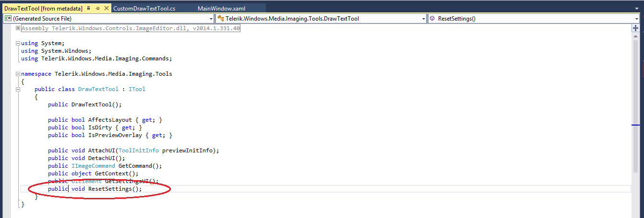The image size is (644, 218).
Task: Click the GetSettingsUI() method
Action: point(131,181)
